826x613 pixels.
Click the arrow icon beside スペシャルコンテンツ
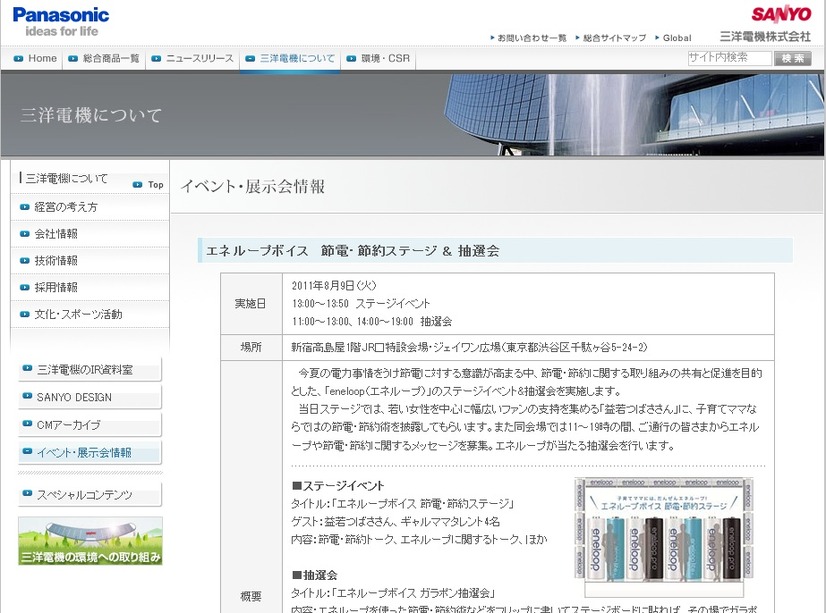point(27,493)
